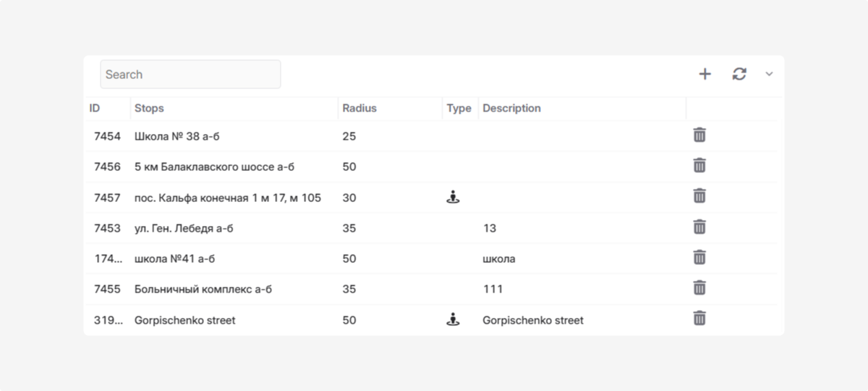Expand the chevron dropdown near refresh

click(769, 74)
